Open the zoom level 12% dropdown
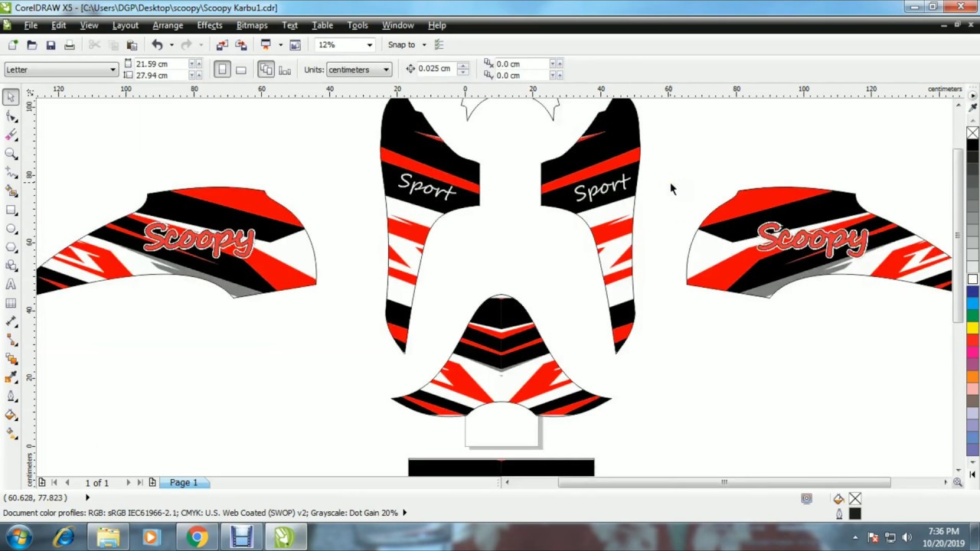This screenshot has height=551, width=980. tap(369, 45)
